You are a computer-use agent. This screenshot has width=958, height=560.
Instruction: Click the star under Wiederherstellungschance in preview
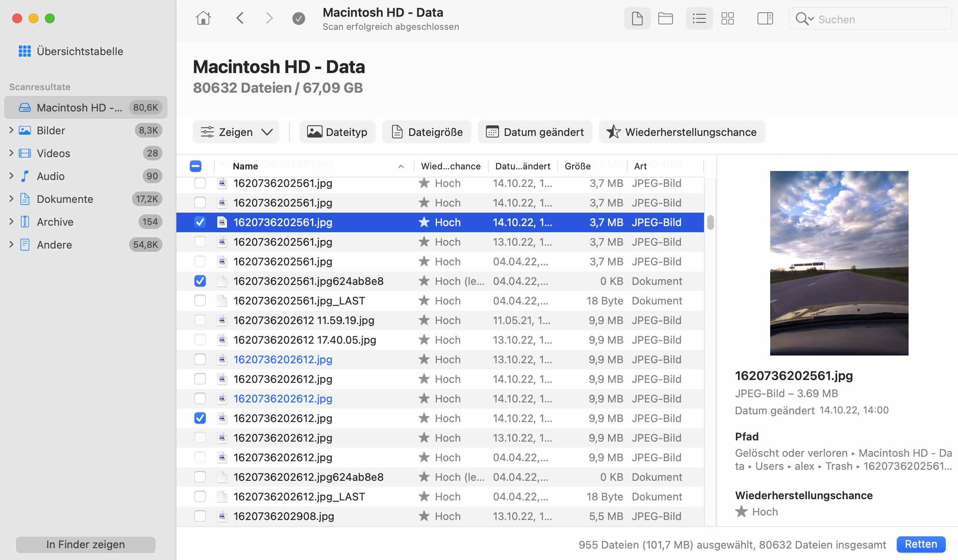tap(741, 511)
